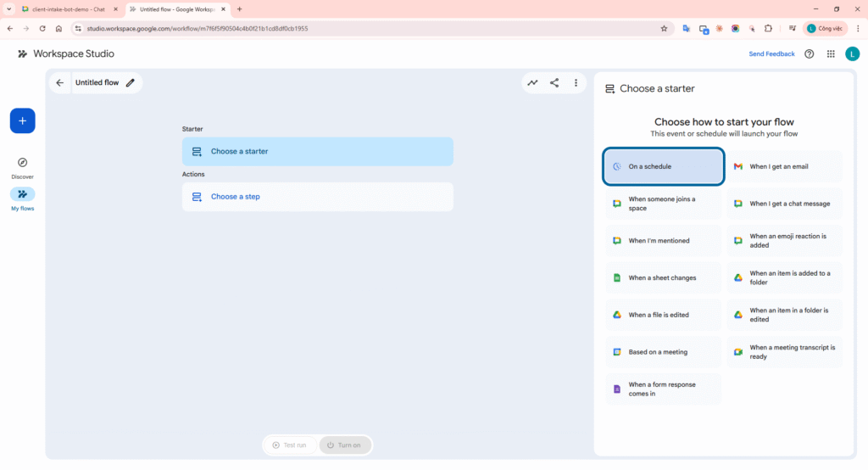The image size is (868, 470).
Task: Click the pencil icon to rename flow
Action: click(x=131, y=83)
